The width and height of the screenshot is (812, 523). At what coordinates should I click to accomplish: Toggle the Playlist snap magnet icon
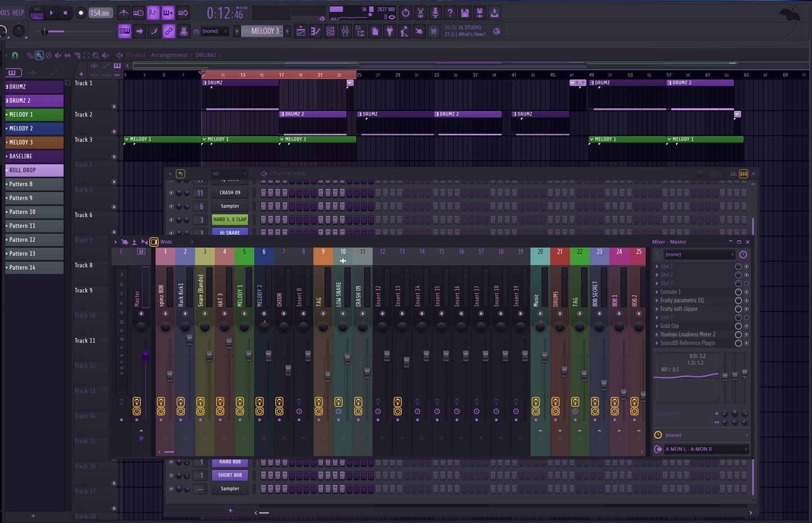point(15,55)
